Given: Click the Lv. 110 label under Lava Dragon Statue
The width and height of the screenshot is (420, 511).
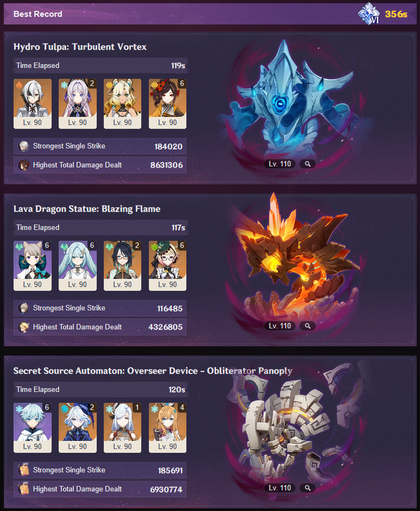Looking at the screenshot, I should (280, 326).
